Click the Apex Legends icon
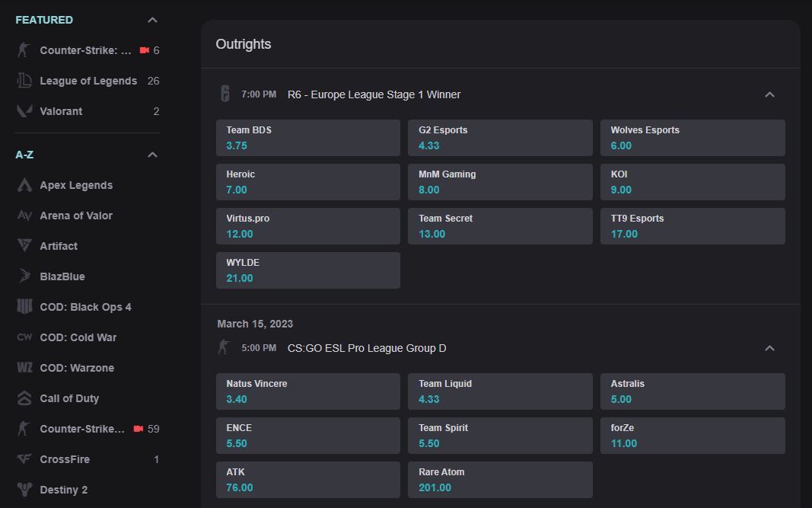 click(24, 185)
